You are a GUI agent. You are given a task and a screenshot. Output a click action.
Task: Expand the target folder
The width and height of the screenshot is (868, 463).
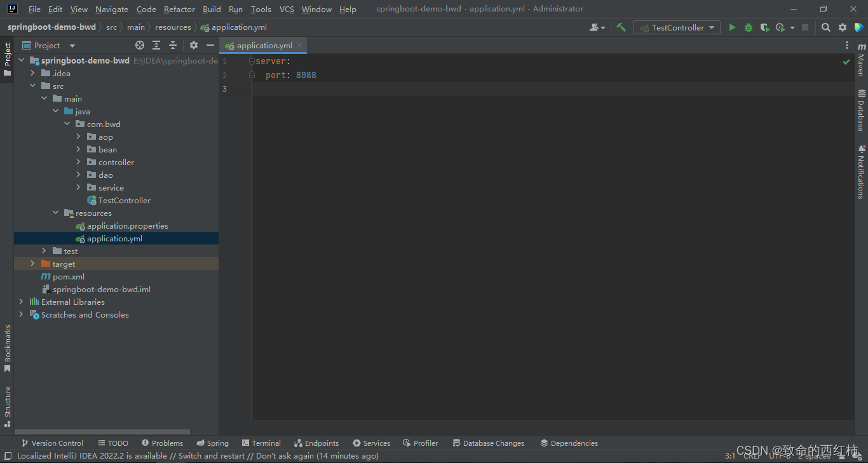pos(33,264)
